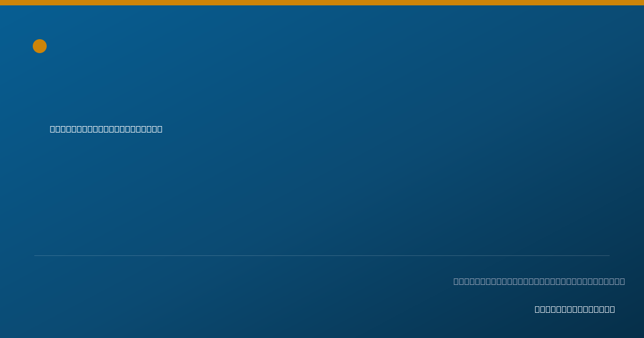Click the orange accent bar along the top
This screenshot has height=338, width=644.
[322, 3]
